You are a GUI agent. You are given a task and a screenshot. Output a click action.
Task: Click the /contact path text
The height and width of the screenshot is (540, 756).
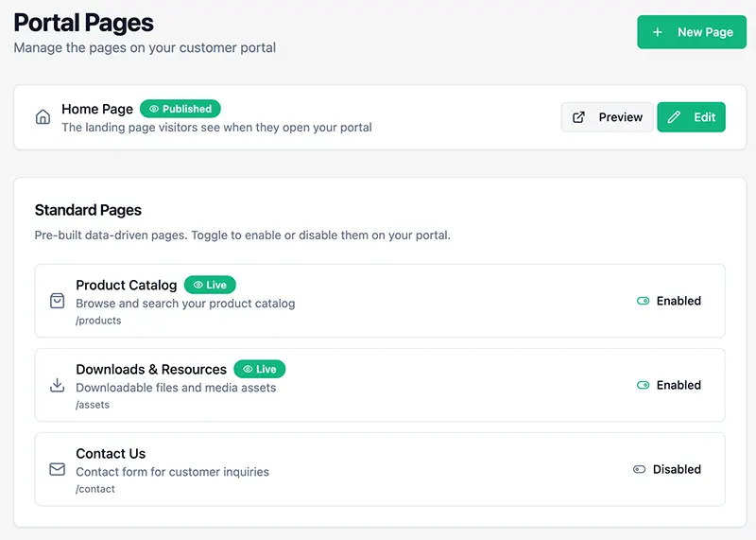pos(95,489)
